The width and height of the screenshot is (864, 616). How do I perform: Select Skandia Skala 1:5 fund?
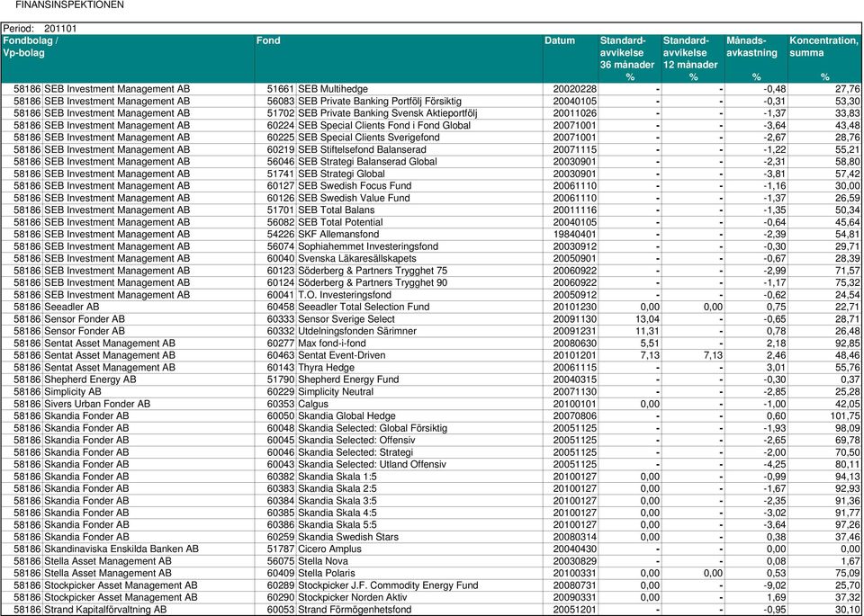click(337, 477)
